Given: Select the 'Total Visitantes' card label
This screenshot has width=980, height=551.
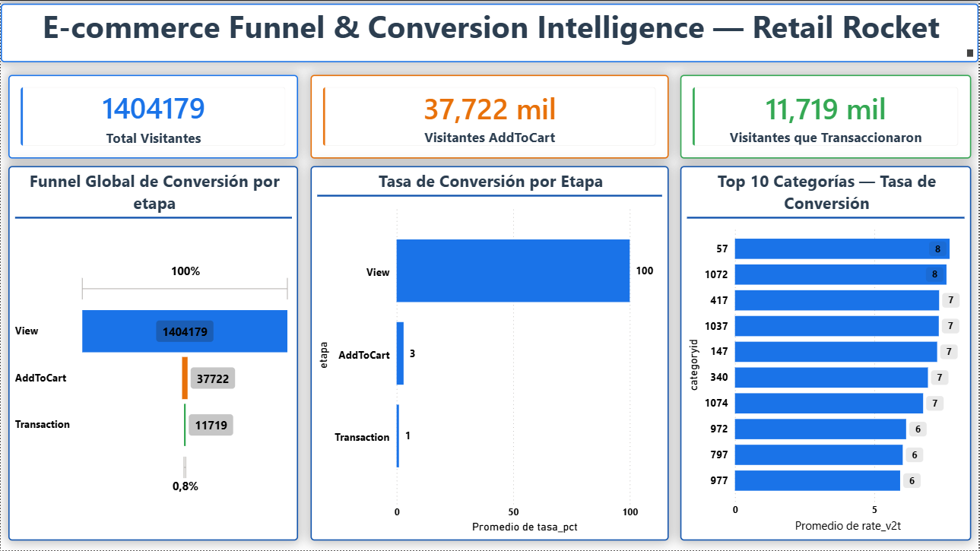Looking at the screenshot, I should (154, 138).
